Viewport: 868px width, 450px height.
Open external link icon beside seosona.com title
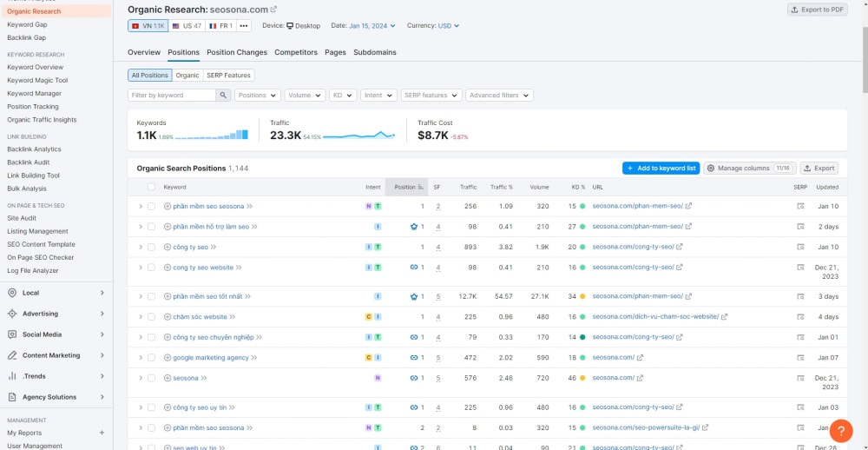(x=273, y=10)
